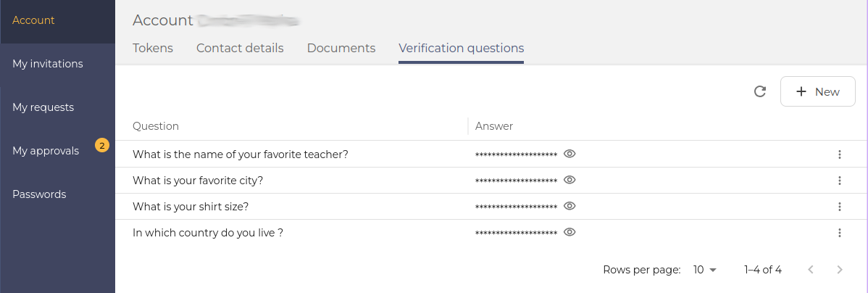Open actions menu for favorite city question

(840, 181)
